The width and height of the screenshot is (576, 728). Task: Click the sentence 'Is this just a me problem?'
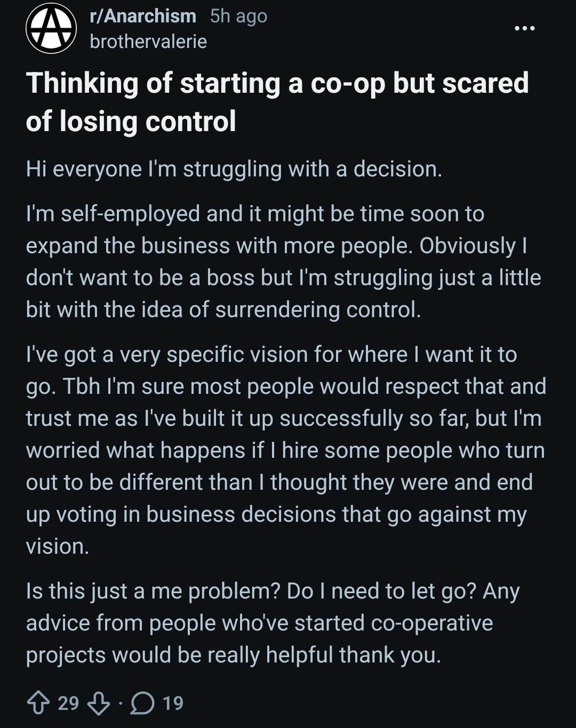coord(154,591)
